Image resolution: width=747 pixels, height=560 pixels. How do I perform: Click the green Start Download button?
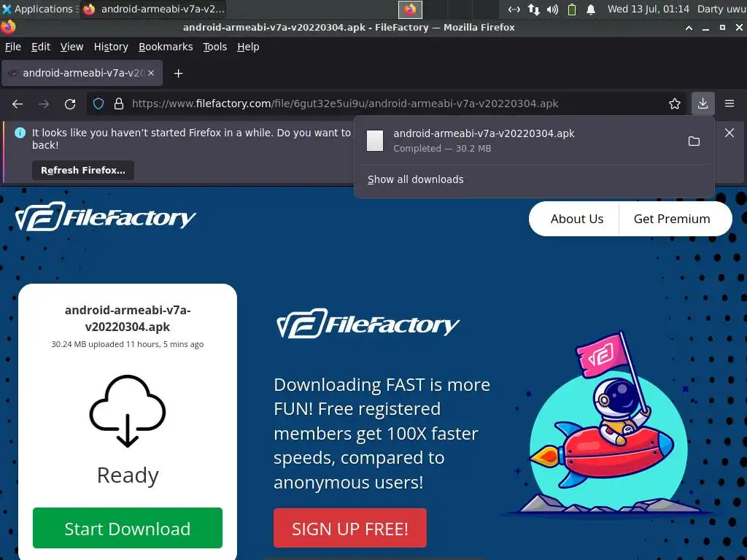point(128,528)
